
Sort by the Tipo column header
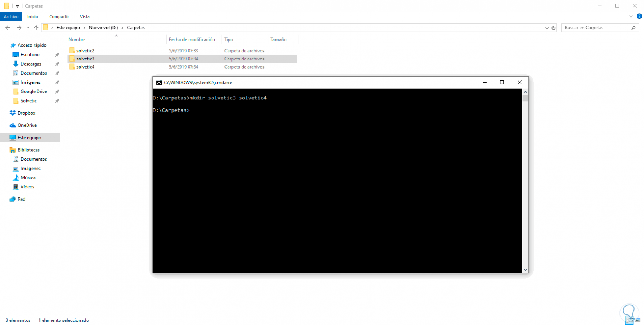(229, 39)
